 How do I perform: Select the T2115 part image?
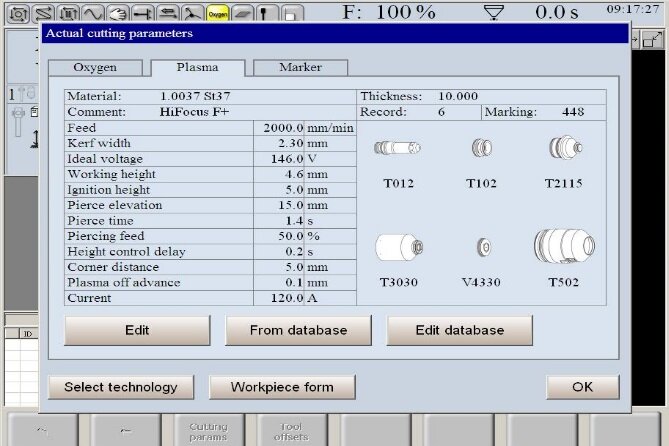564,149
